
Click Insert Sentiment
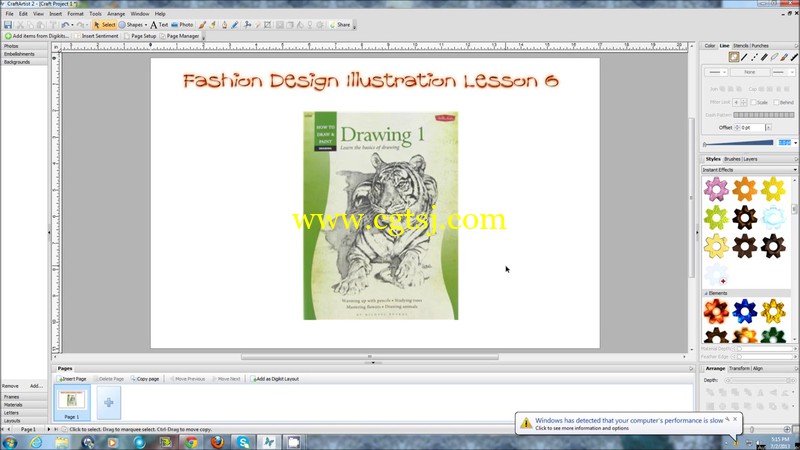point(96,36)
